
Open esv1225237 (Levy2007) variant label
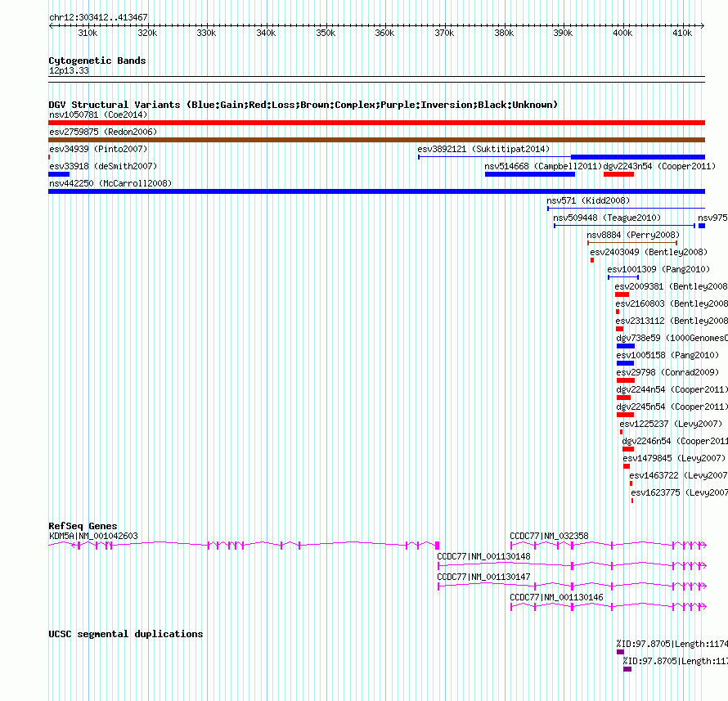point(671,424)
